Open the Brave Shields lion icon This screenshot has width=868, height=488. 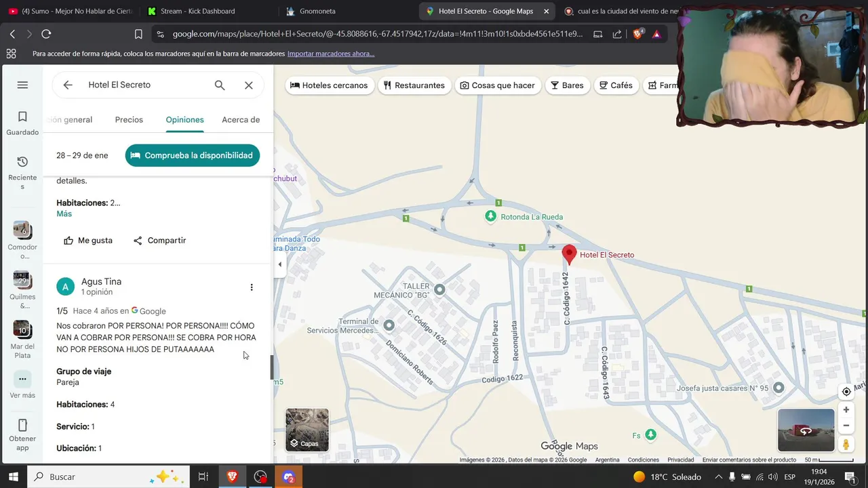coord(637,34)
